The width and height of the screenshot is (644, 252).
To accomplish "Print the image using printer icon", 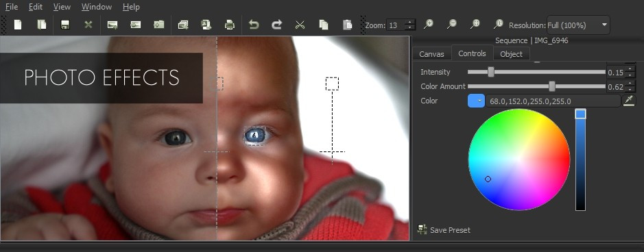I will (x=230, y=25).
